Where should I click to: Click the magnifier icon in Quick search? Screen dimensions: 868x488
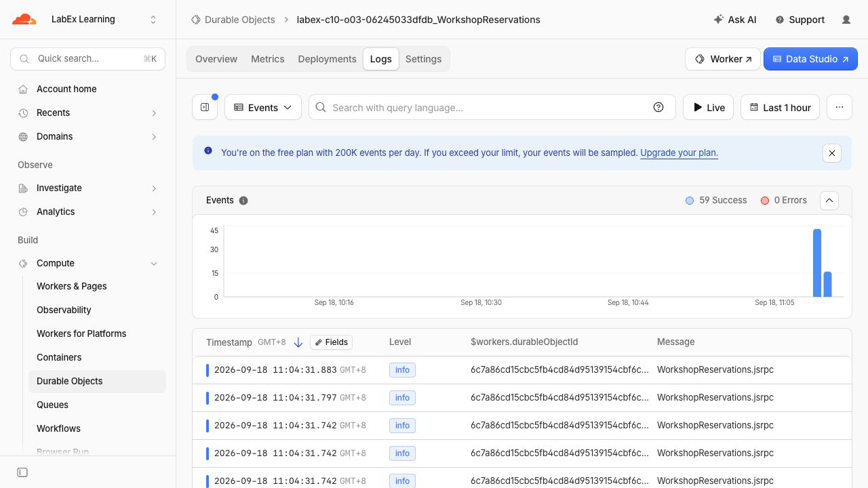(x=24, y=59)
